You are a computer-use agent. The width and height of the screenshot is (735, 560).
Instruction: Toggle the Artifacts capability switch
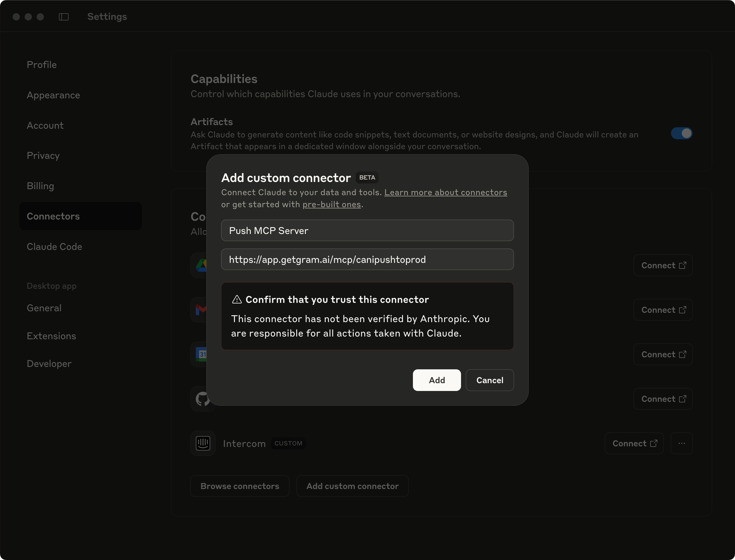682,133
